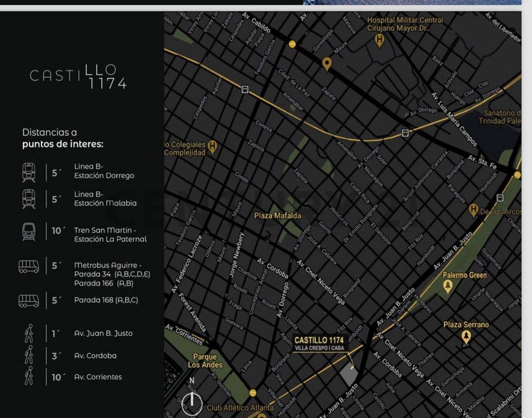Select the walking icon for Av. Juan B. Justo
Viewport: 532px width, 418px height.
(29, 333)
